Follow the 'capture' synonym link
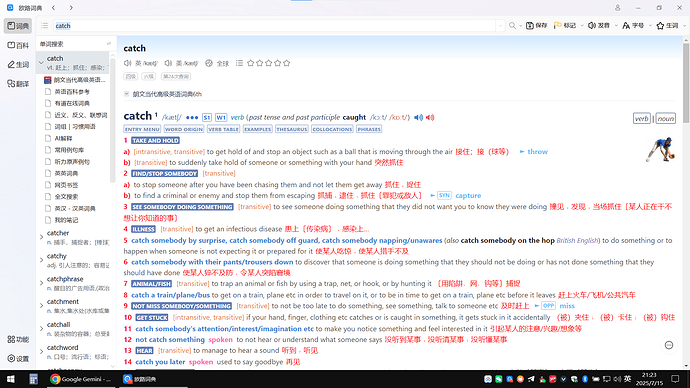This screenshot has height=388, width=690. click(x=468, y=195)
